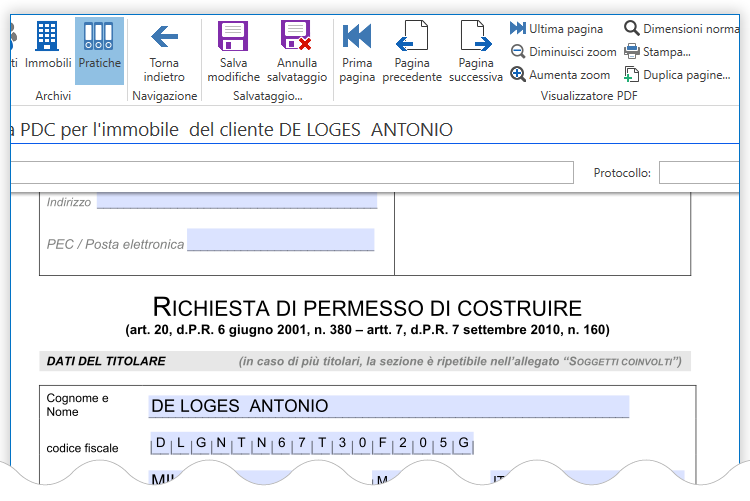Click the Protocollo input field
Image resolution: width=750 pixels, height=501 pixels.
point(699,173)
